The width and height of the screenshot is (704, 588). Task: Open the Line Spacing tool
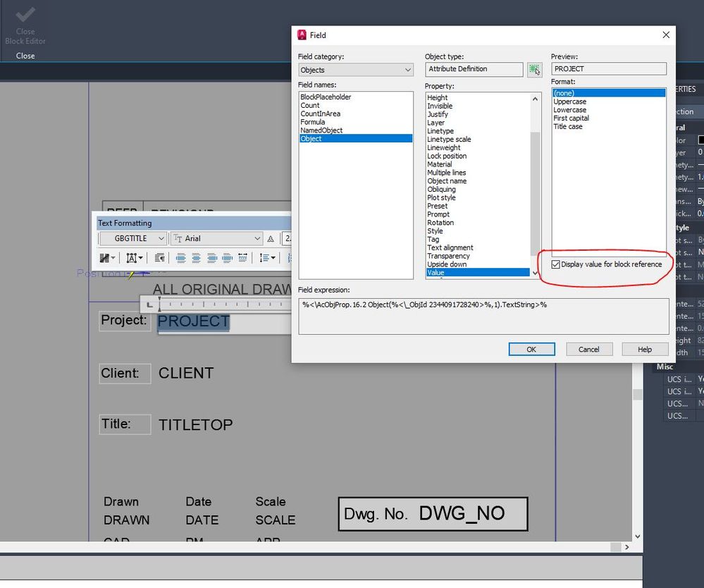point(264,258)
